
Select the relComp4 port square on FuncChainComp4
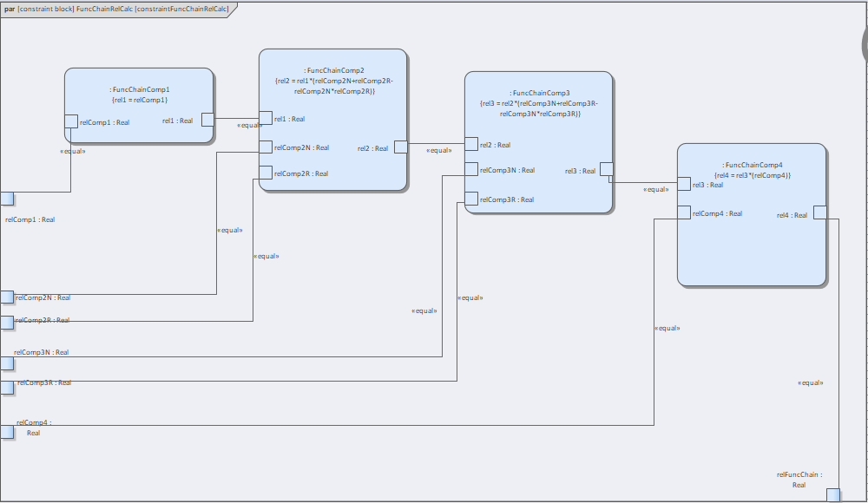pyautogui.click(x=684, y=212)
